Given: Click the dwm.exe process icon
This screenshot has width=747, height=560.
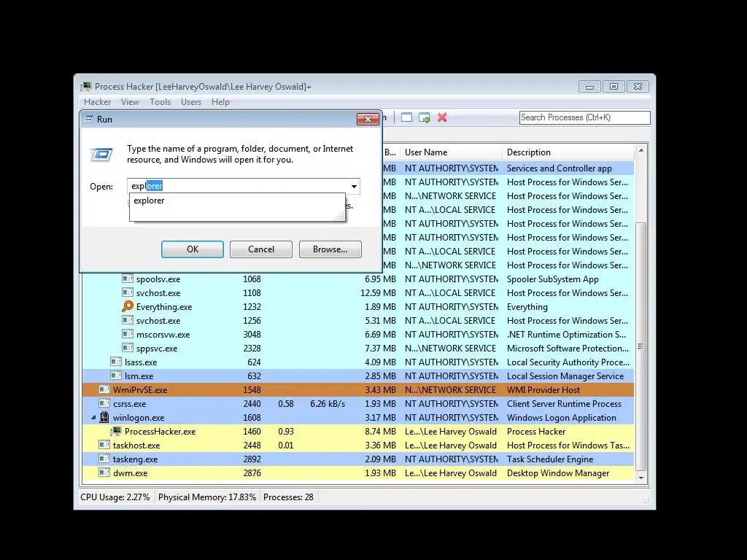Looking at the screenshot, I should [x=104, y=472].
